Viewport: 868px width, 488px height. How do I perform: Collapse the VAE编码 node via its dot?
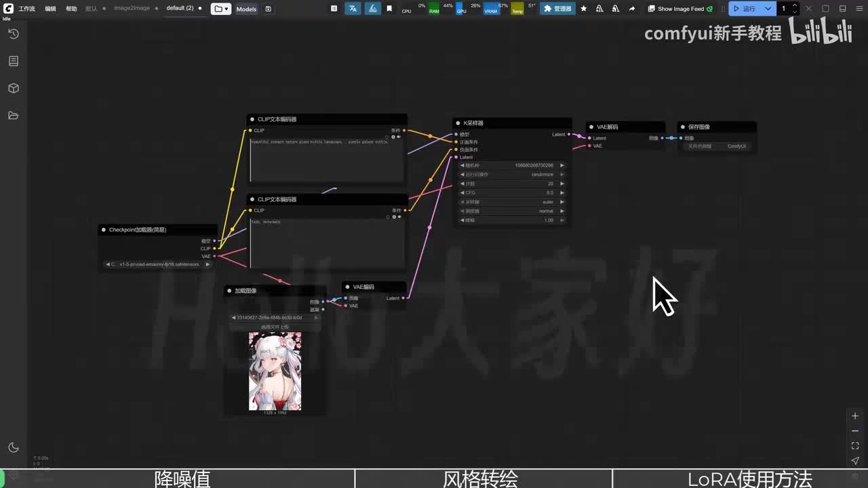pos(347,287)
